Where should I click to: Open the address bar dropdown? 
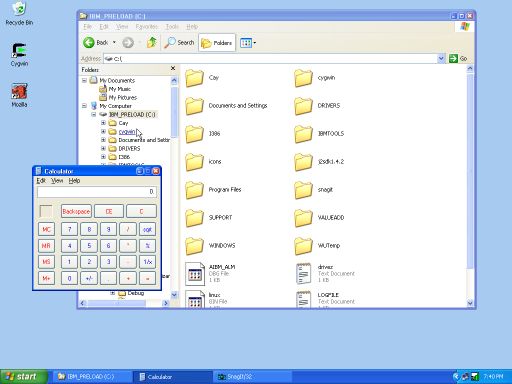click(441, 59)
